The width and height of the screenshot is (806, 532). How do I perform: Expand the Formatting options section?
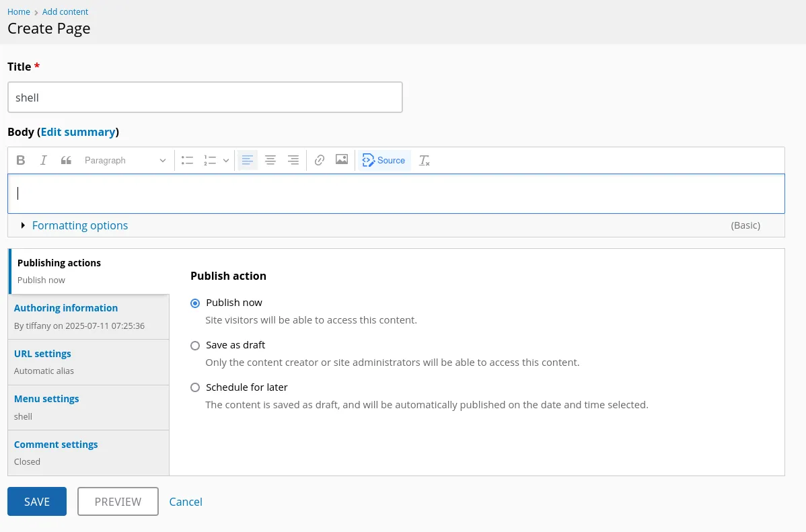[79, 225]
